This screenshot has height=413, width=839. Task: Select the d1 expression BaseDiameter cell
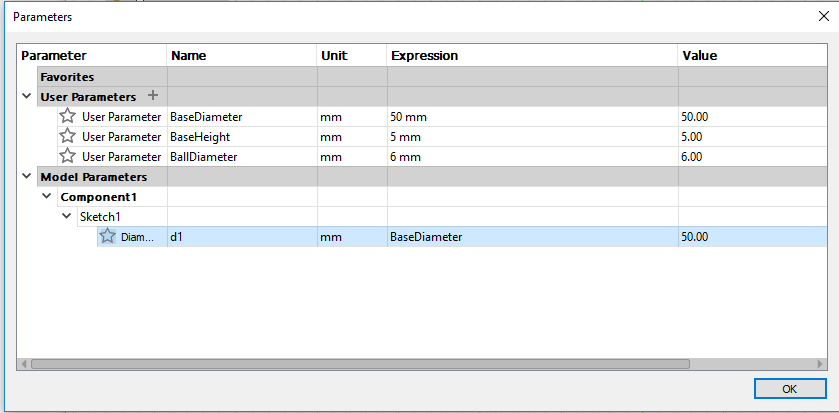click(x=532, y=236)
